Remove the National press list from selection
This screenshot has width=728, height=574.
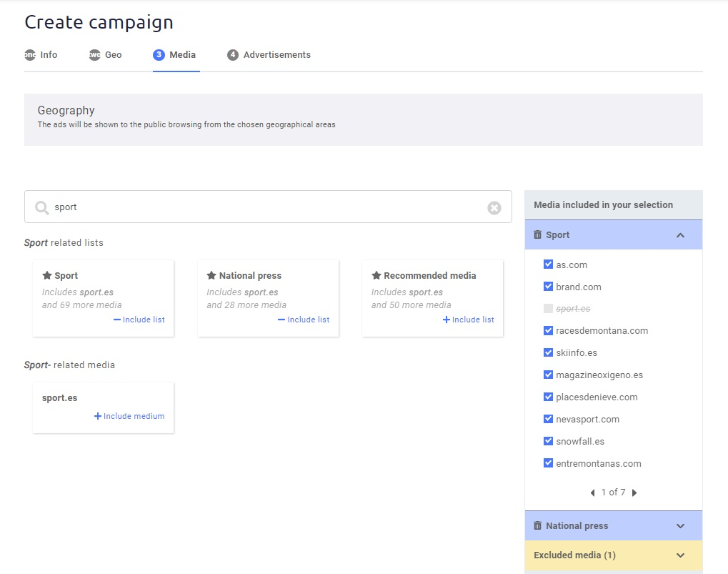click(x=304, y=320)
